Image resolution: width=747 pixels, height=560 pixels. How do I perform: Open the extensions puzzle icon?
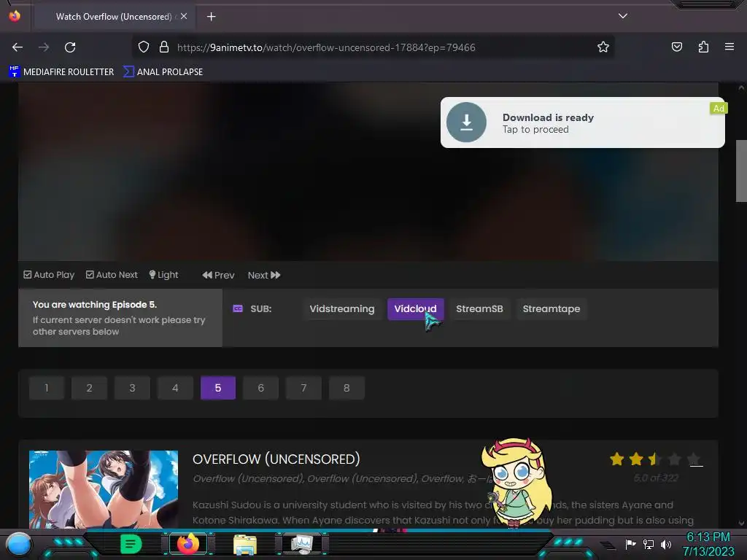coord(703,47)
